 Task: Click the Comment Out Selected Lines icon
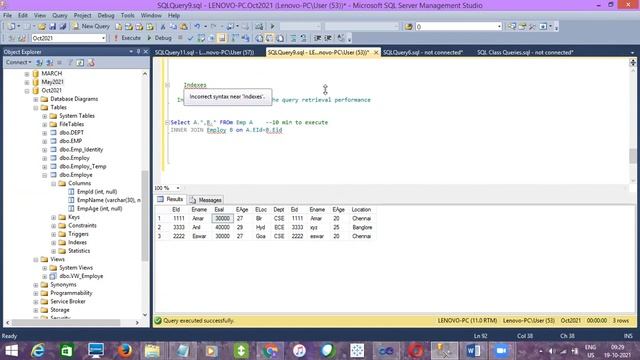click(293, 38)
